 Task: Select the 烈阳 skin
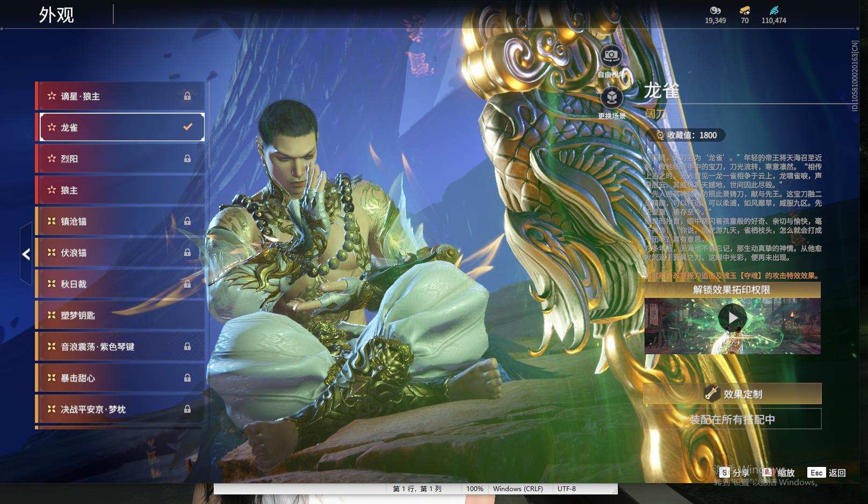120,159
